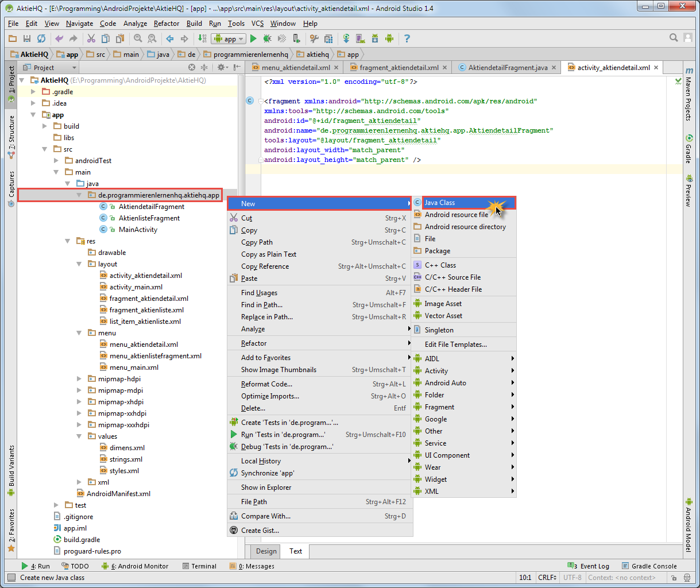The width and height of the screenshot is (700, 588).
Task: Choose Reformat Code... in the context menu
Action: 320,384
